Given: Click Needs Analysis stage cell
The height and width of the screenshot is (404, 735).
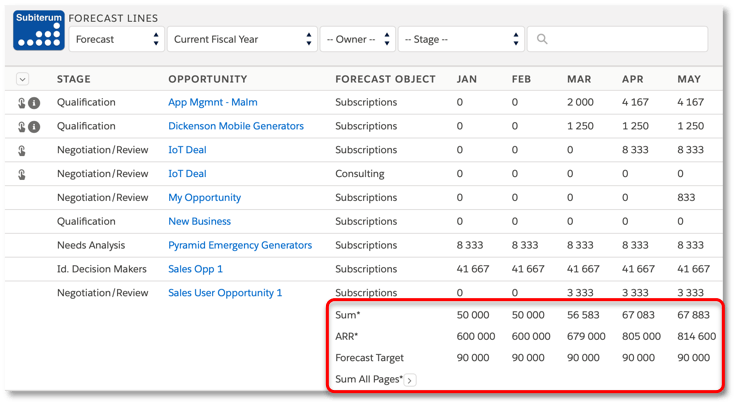Looking at the screenshot, I should pos(91,245).
